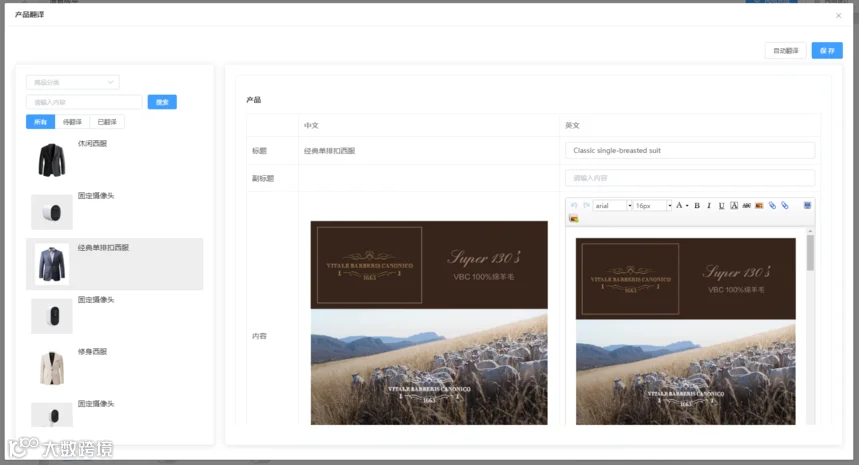This screenshot has width=859, height=465.
Task: Apply character border 'A' box icon
Action: point(734,205)
